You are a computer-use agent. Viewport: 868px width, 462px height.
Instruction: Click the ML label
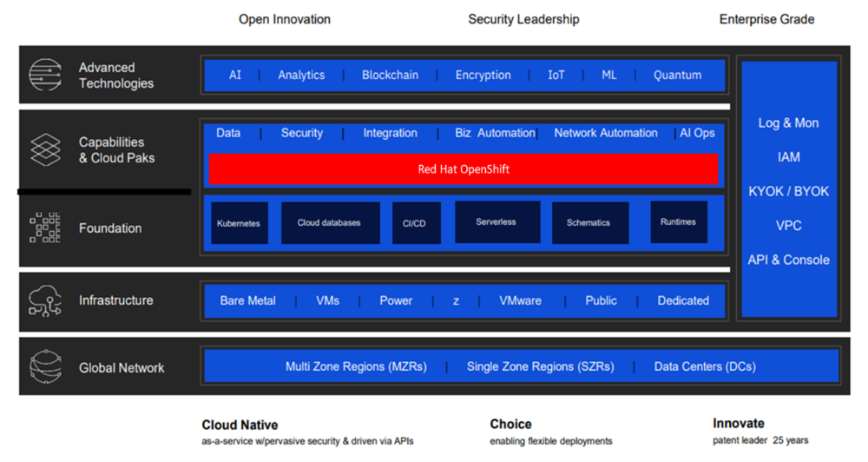[x=609, y=75]
